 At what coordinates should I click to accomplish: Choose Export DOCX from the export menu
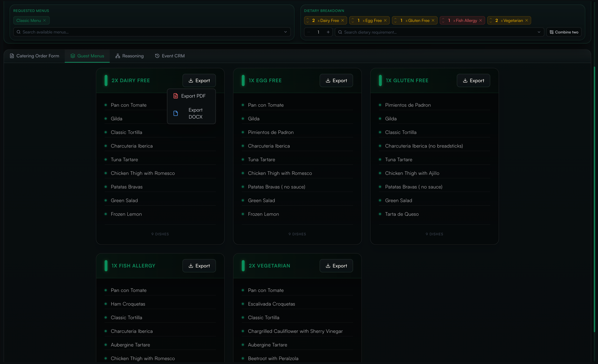pos(191,113)
